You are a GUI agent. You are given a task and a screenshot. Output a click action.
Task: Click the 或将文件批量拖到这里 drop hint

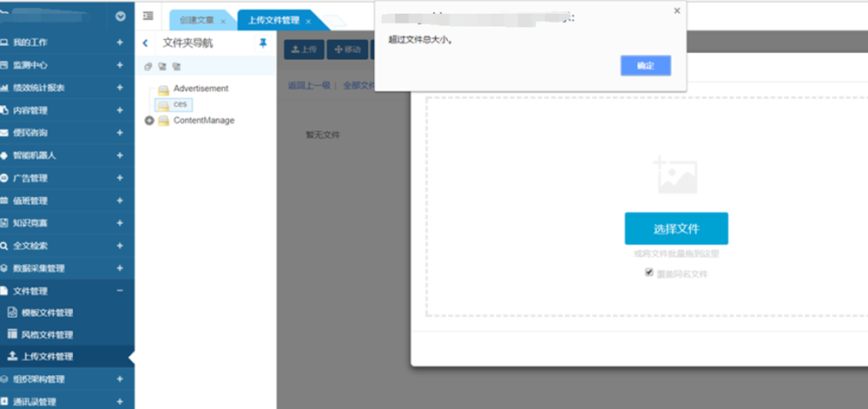click(x=676, y=254)
